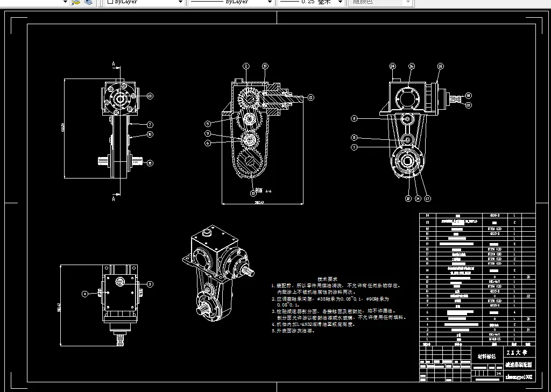Select requirement line 4 about L-AN32 润滑油

click(313, 324)
